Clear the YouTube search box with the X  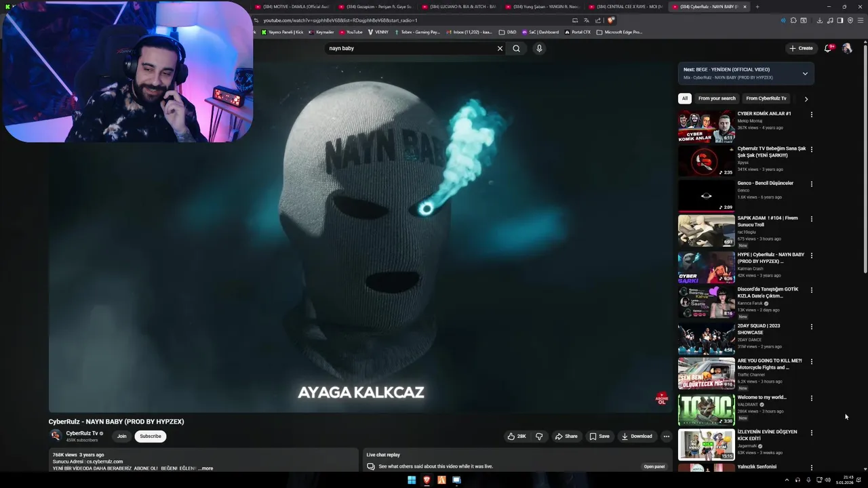pos(500,48)
